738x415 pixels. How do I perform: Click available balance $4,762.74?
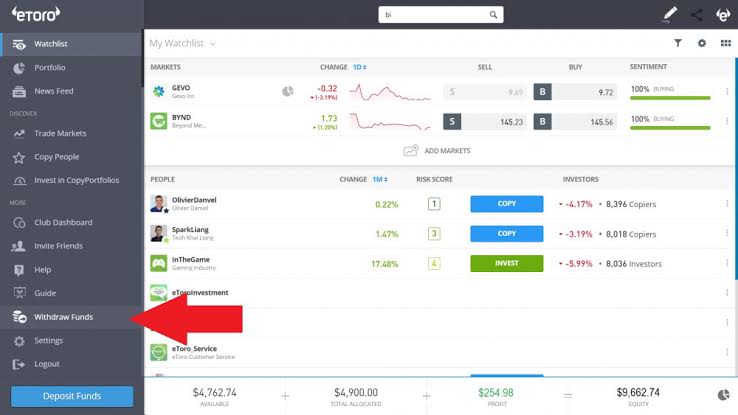point(215,392)
